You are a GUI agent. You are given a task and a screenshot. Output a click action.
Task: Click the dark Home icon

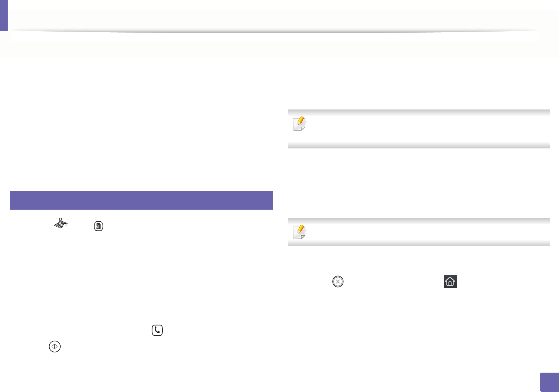coord(450,282)
